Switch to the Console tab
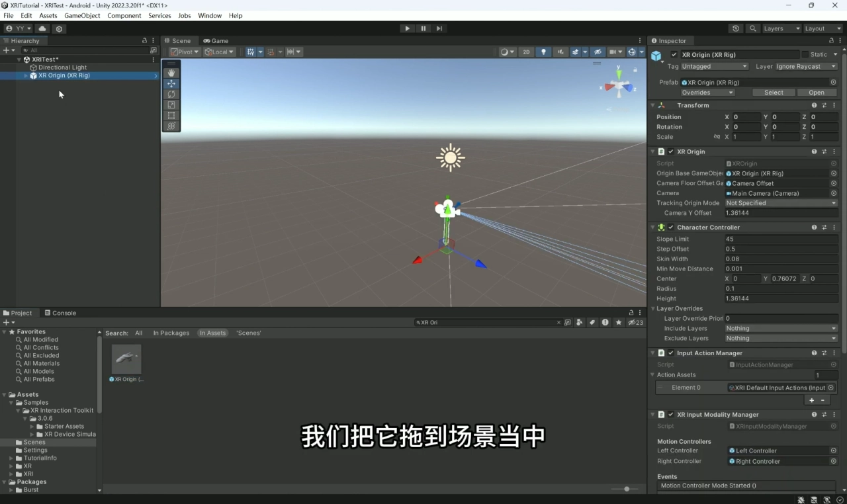Screen dimensions: 847x504 (x=60, y=313)
